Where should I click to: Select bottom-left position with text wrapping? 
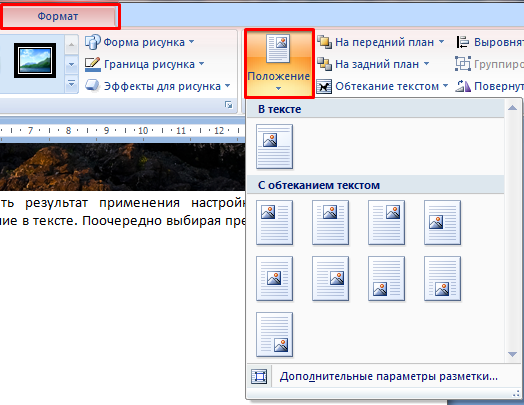(x=386, y=279)
